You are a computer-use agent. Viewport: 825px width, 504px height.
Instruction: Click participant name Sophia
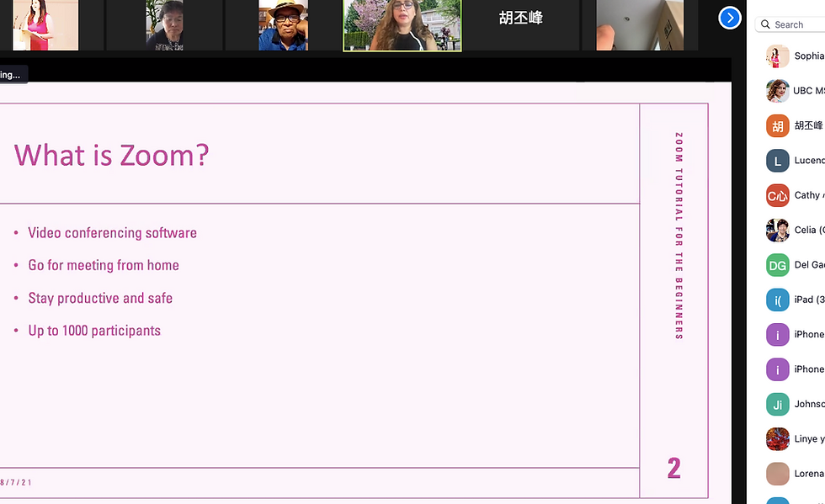point(809,56)
